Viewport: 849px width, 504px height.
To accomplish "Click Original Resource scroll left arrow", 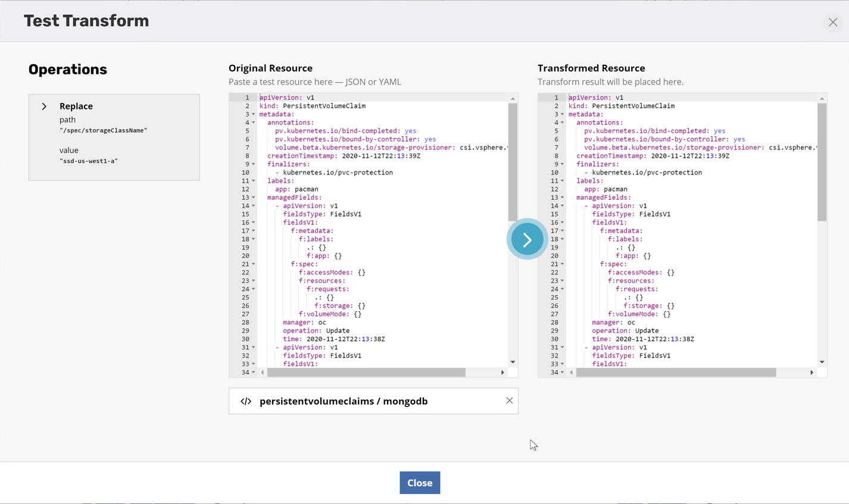I will 263,372.
